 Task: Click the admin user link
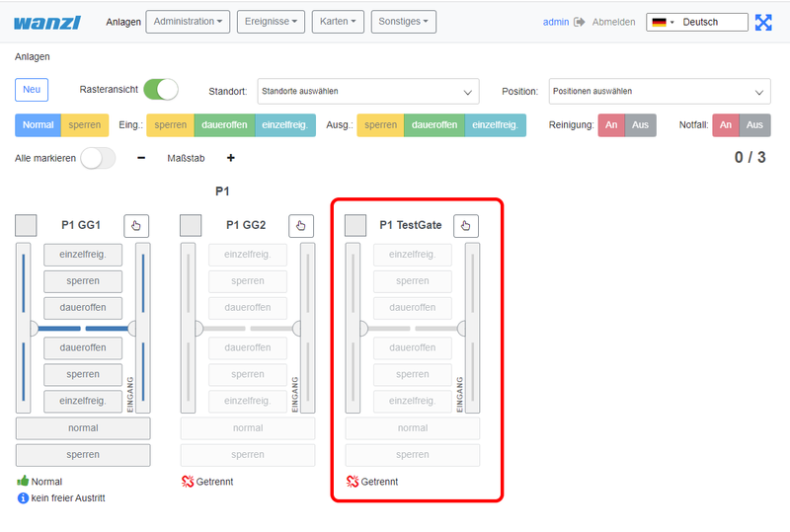click(x=556, y=22)
